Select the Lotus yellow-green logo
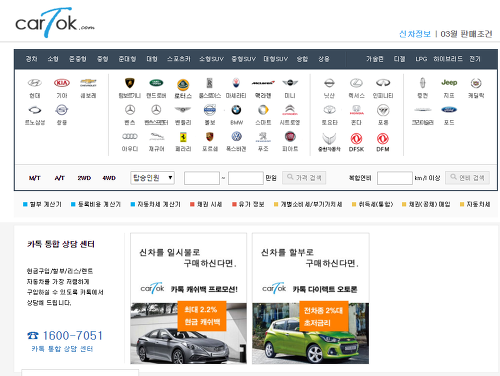 [x=183, y=85]
